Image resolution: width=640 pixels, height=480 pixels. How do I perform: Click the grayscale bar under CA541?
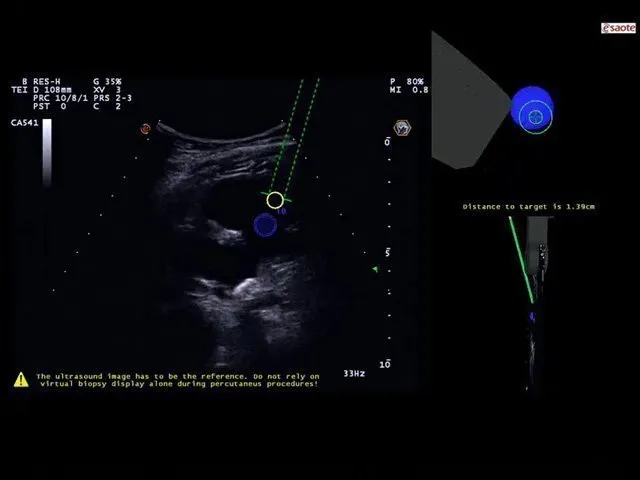pyautogui.click(x=46, y=152)
